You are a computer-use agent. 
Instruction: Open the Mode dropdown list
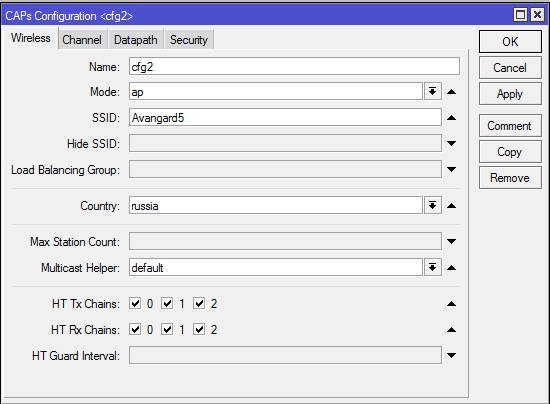pyautogui.click(x=432, y=92)
